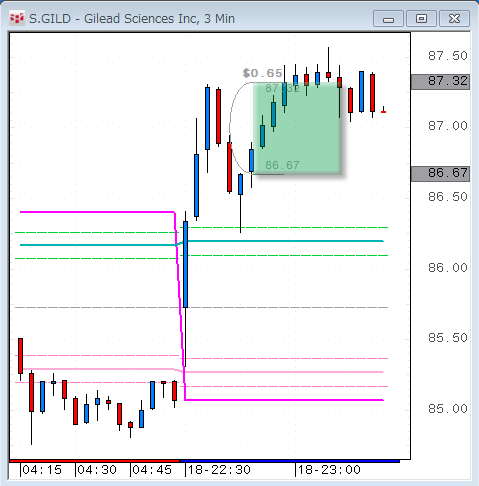Click the 86.50 price axis label

(448, 197)
